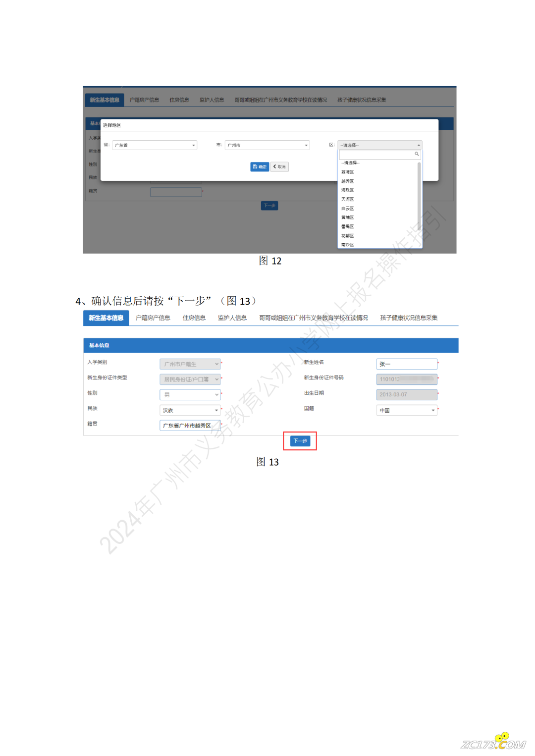This screenshot has height=756, width=535.
Task: Click the district search box in dropdown
Action: (x=380, y=155)
